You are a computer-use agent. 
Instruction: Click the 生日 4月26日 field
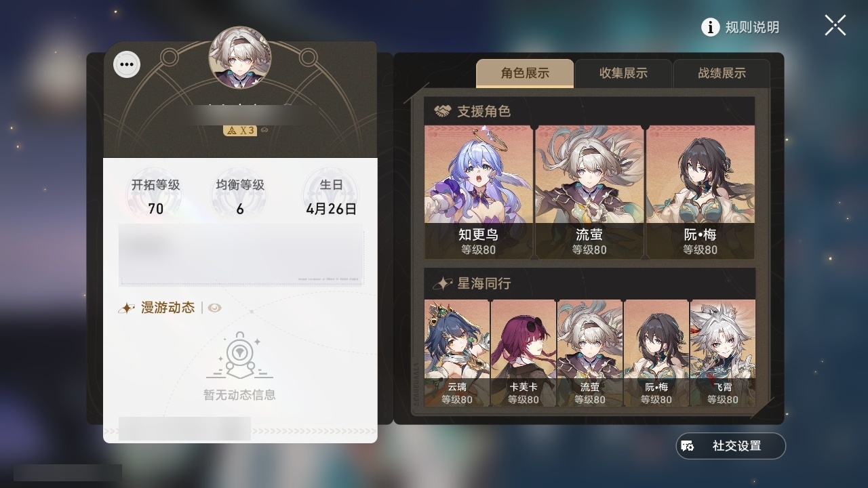click(x=331, y=197)
